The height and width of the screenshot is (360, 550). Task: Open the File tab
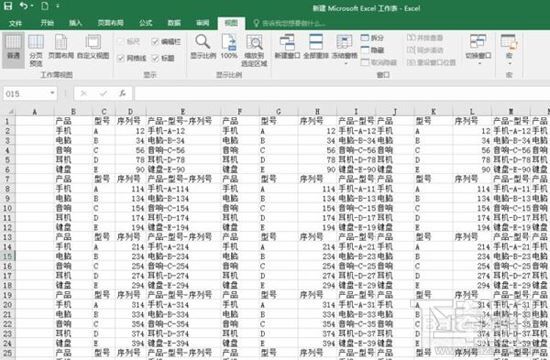(15, 23)
